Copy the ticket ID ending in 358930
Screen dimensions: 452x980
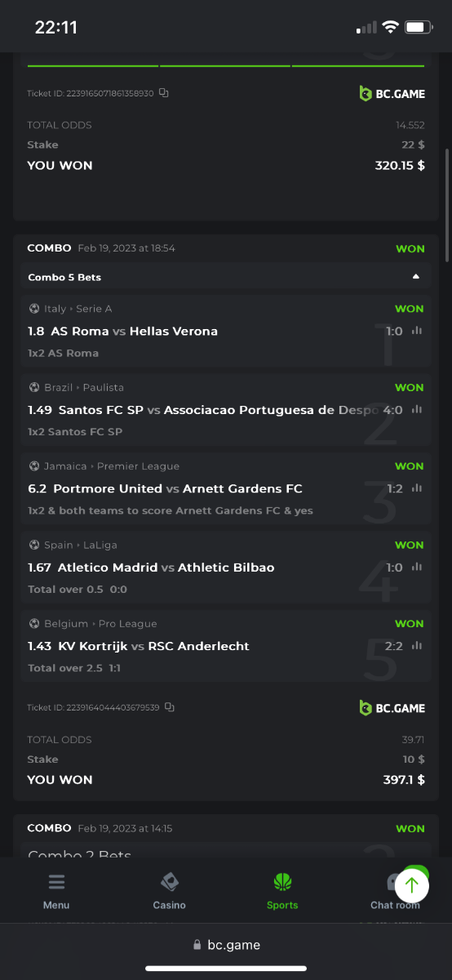click(x=164, y=93)
